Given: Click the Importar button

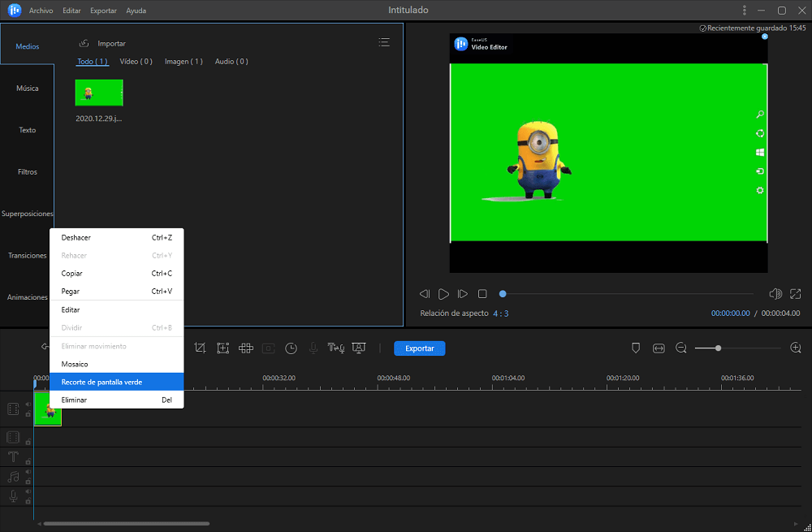Looking at the screenshot, I should 111,44.
